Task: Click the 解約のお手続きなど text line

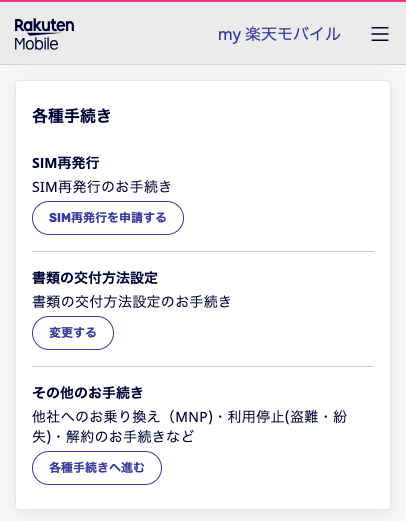Action: (x=130, y=437)
